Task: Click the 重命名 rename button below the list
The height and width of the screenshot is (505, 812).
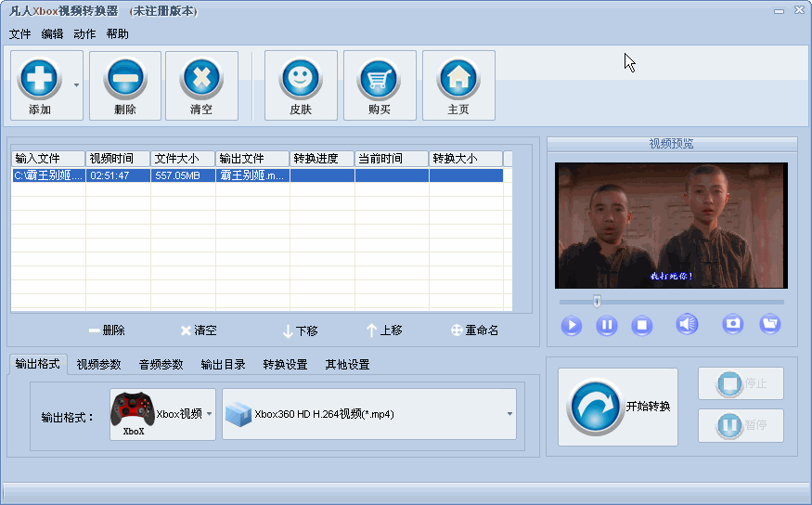Action: (x=475, y=330)
